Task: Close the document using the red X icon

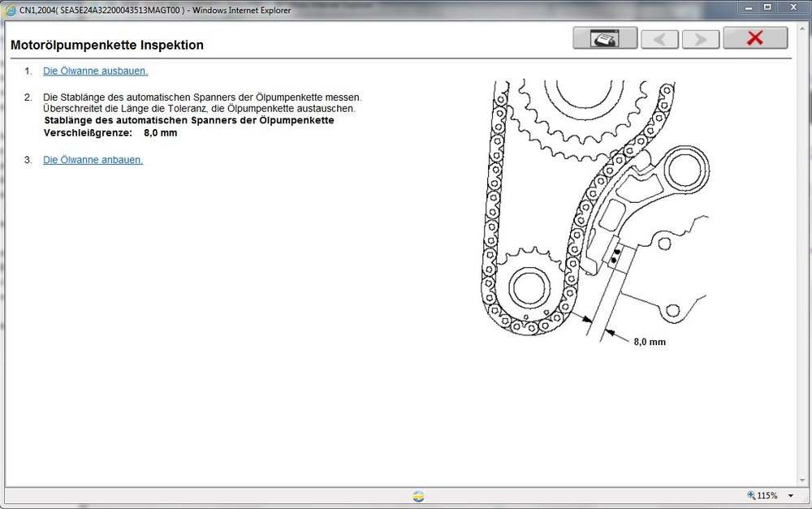Action: tap(755, 37)
